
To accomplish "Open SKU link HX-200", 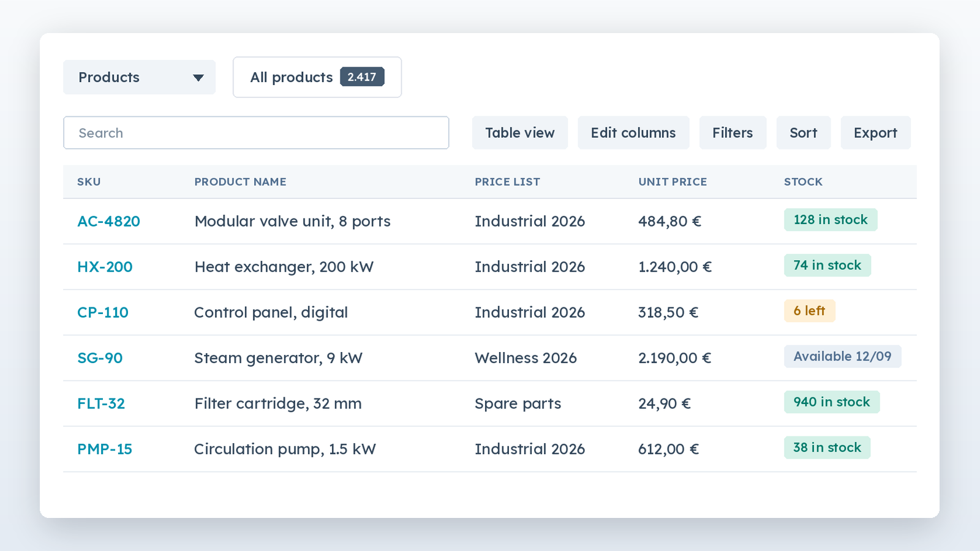I will point(105,267).
